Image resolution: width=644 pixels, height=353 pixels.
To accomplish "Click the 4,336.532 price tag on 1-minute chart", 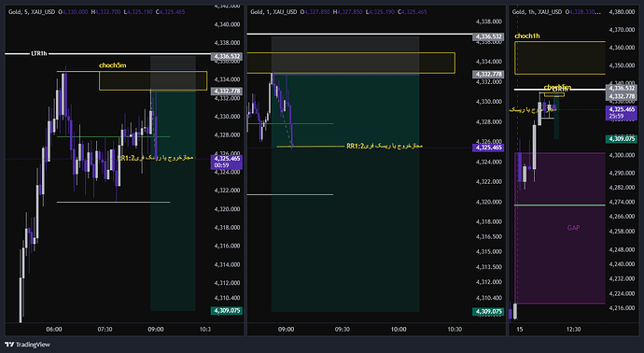I will coord(488,36).
